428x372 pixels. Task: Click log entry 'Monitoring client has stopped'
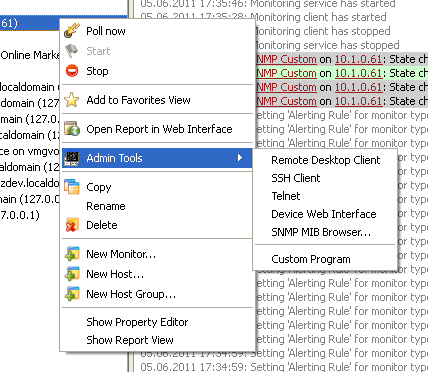[322, 31]
